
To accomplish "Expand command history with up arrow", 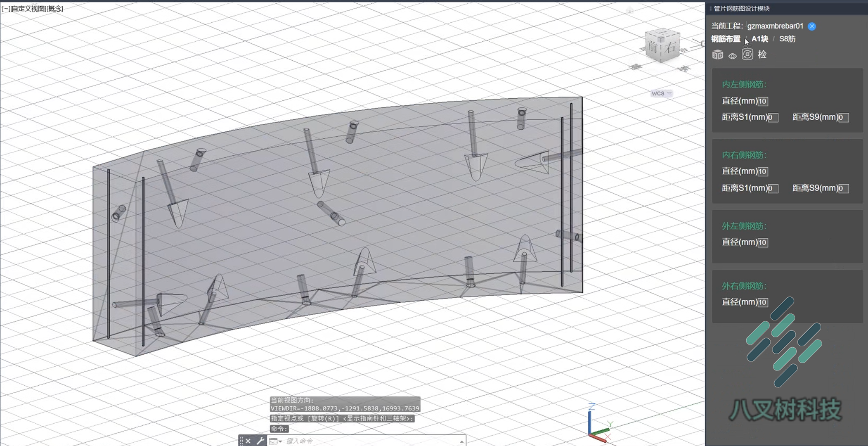I will (x=461, y=441).
